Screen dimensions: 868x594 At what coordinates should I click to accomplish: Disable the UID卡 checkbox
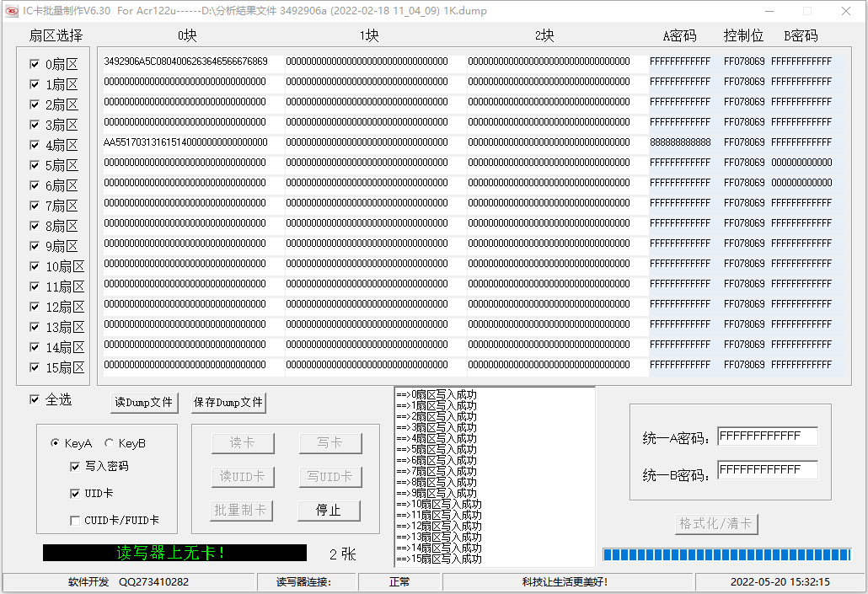[x=76, y=493]
